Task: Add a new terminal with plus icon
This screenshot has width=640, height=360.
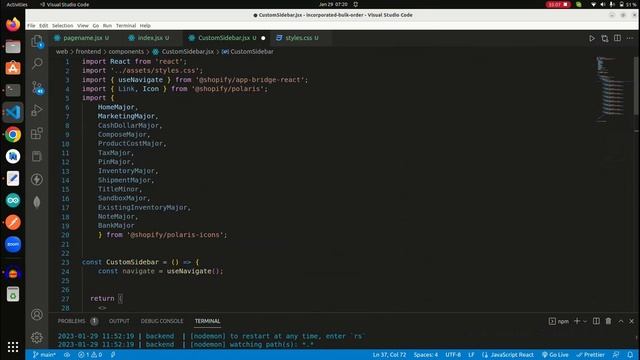Action: 577,321
